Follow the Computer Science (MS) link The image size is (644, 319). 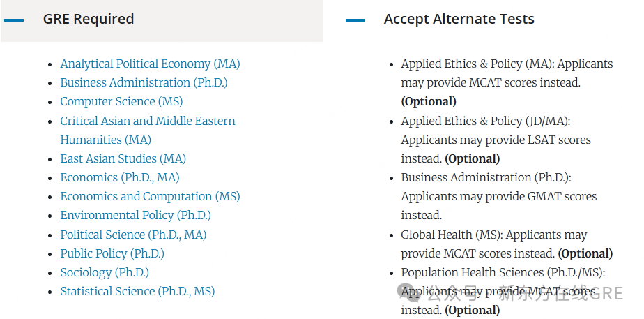pyautogui.click(x=121, y=102)
